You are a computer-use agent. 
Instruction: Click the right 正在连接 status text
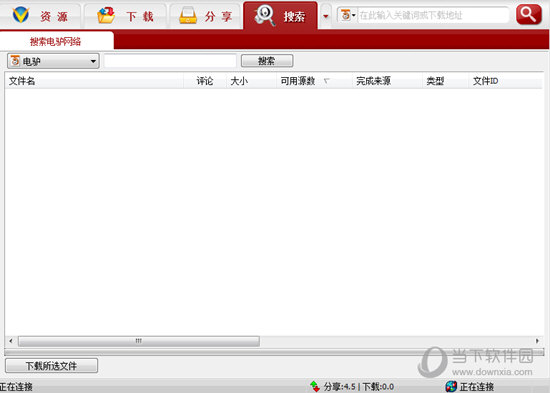(x=477, y=387)
